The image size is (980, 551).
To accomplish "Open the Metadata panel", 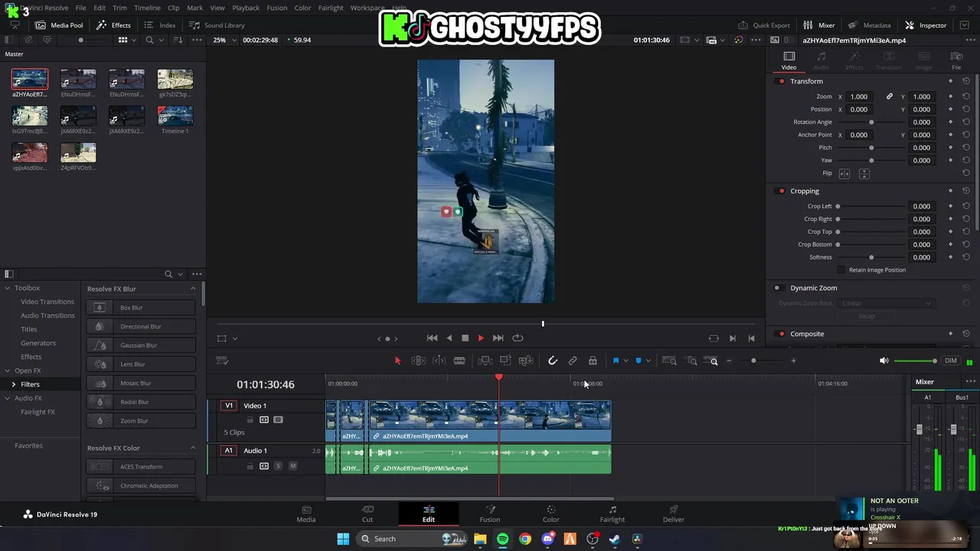I will pyautogui.click(x=870, y=25).
